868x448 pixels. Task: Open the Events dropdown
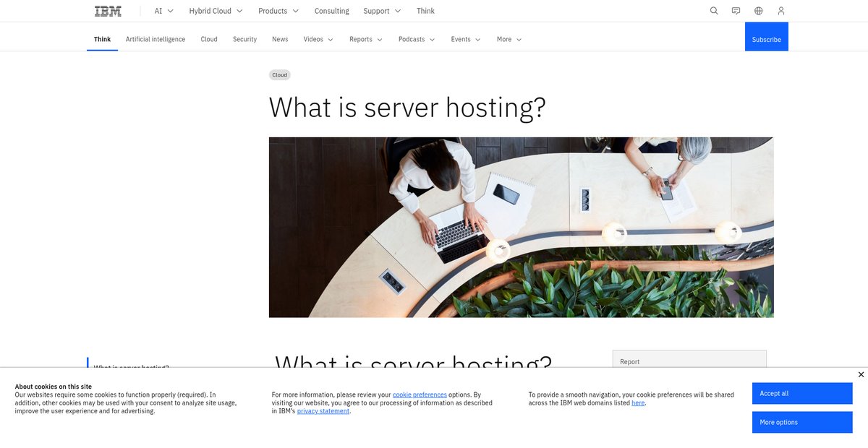click(466, 39)
